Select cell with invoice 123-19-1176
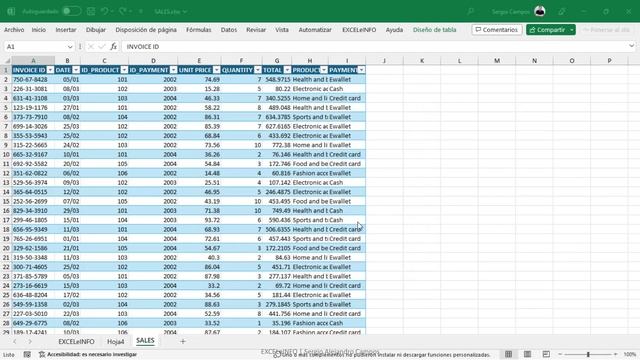640x360 pixels. 33,108
